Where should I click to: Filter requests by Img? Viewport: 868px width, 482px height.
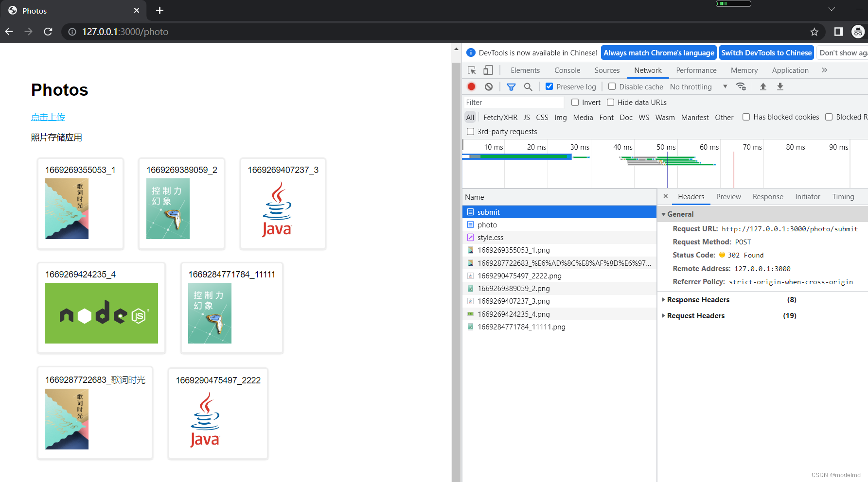560,117
